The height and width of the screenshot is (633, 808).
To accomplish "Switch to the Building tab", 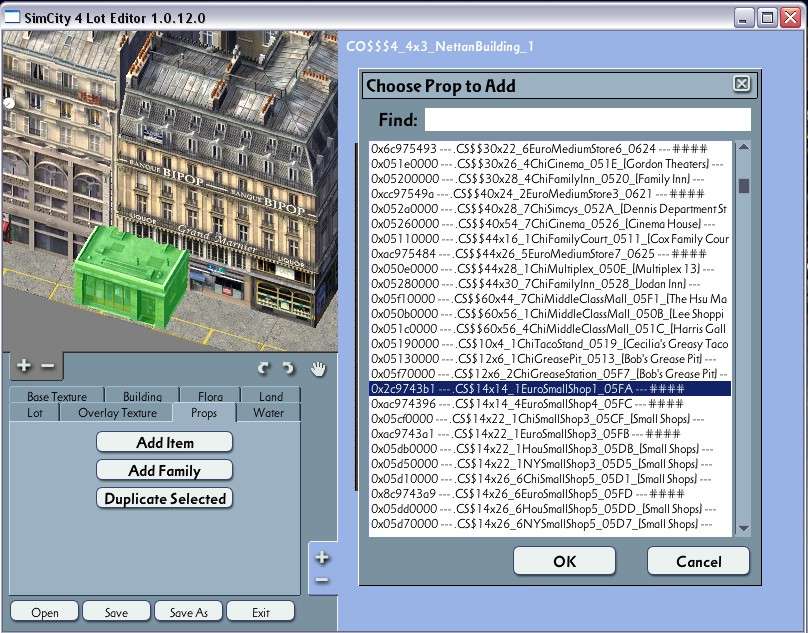I will coord(142,396).
